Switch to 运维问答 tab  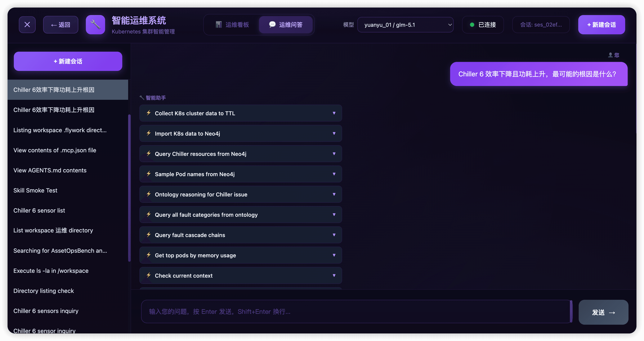point(286,24)
